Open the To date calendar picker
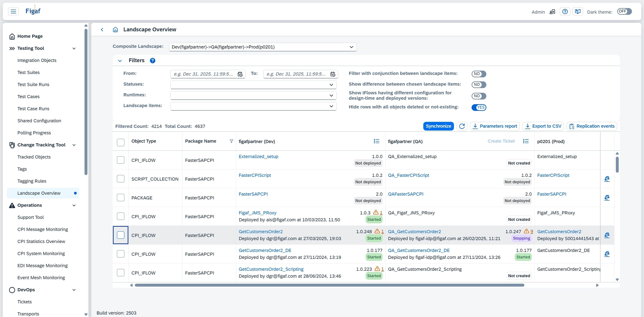644x317 pixels. pyautogui.click(x=333, y=74)
